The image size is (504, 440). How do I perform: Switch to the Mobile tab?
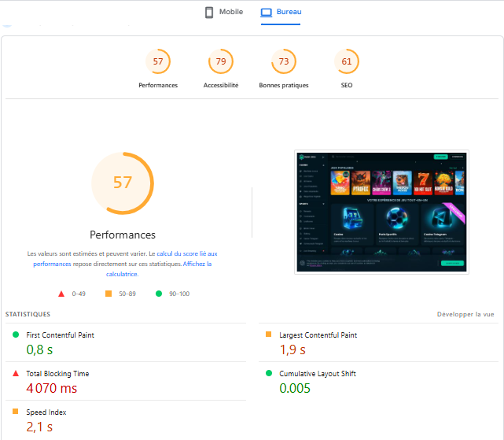[223, 13]
